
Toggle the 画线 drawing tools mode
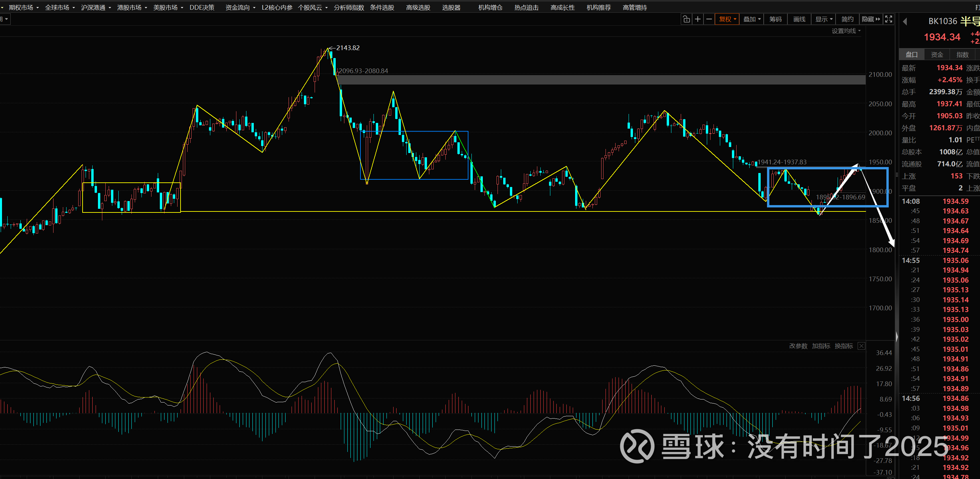799,19
